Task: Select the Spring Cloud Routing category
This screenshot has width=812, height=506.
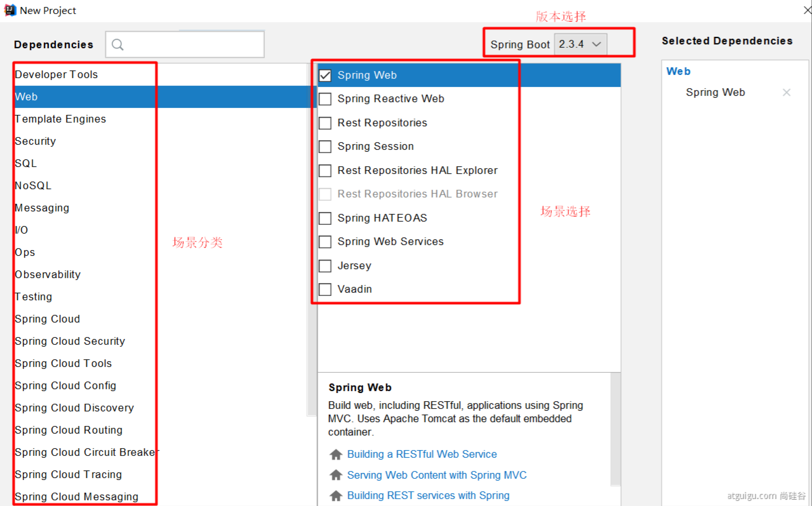Action: pos(160,430)
